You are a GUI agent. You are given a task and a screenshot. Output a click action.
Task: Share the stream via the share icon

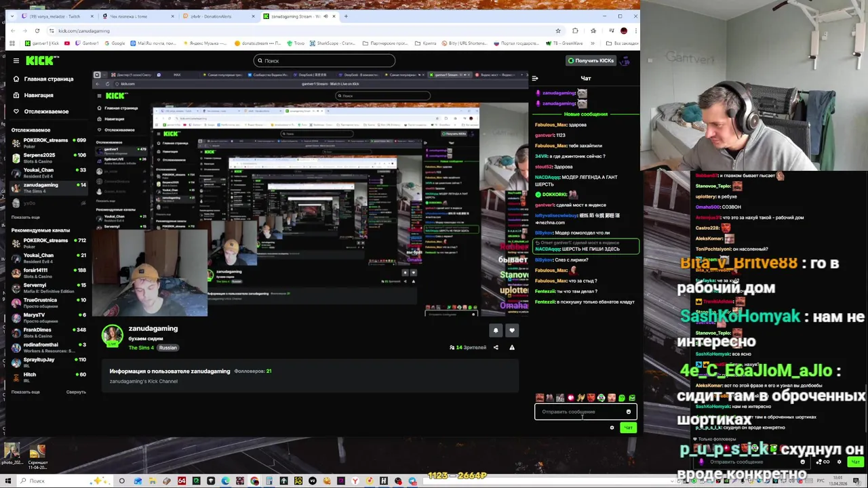pos(496,347)
